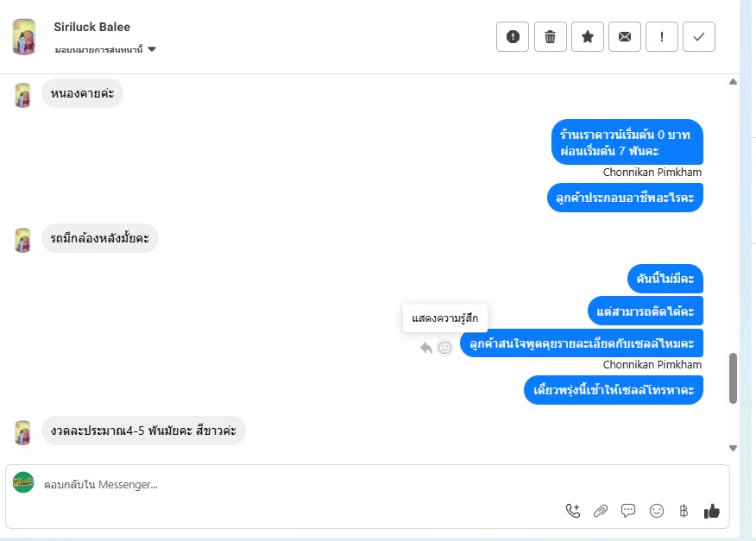Request payment using baht icon
Viewport: 756px width, 541px height.
(x=684, y=511)
